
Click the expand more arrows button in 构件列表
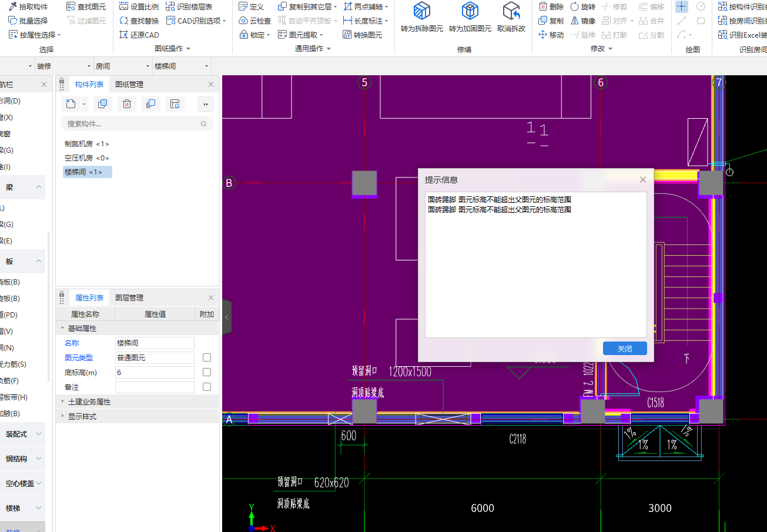(x=206, y=104)
